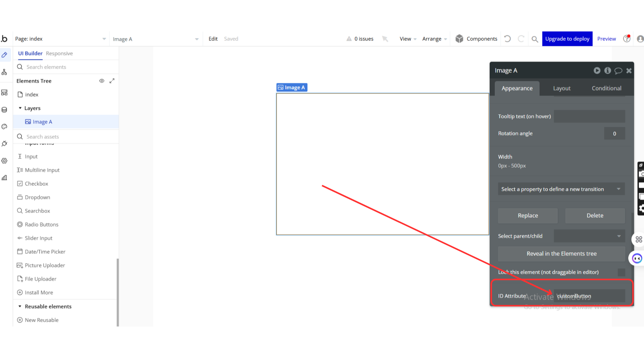Click the Picture Uploader element icon
Viewport: 644px width, 363px height.
pyautogui.click(x=20, y=265)
